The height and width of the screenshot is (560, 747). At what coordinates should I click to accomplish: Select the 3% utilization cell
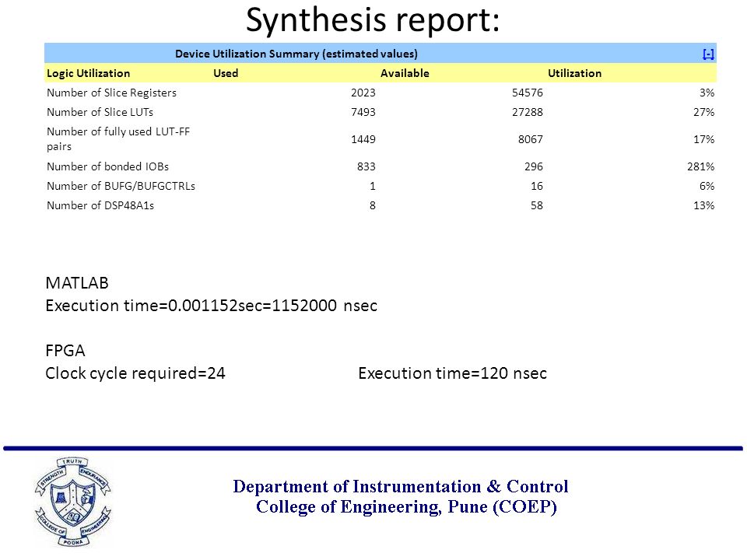coord(707,93)
